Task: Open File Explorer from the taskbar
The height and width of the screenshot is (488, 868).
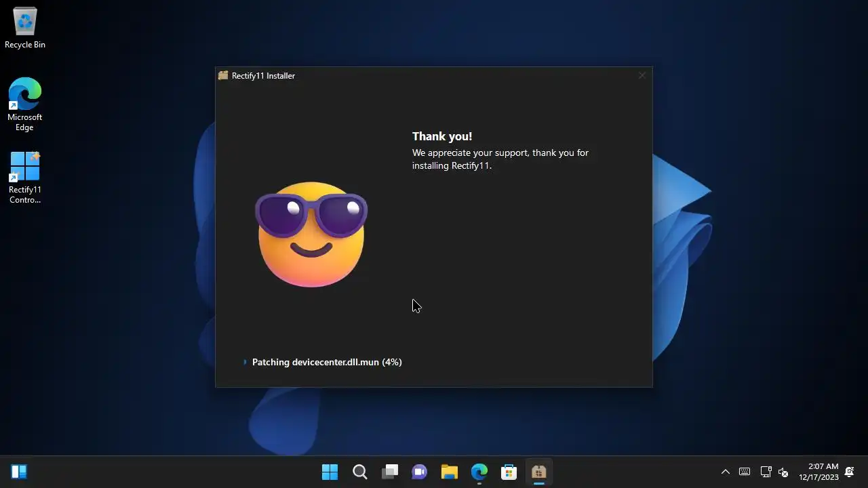Action: [450, 472]
